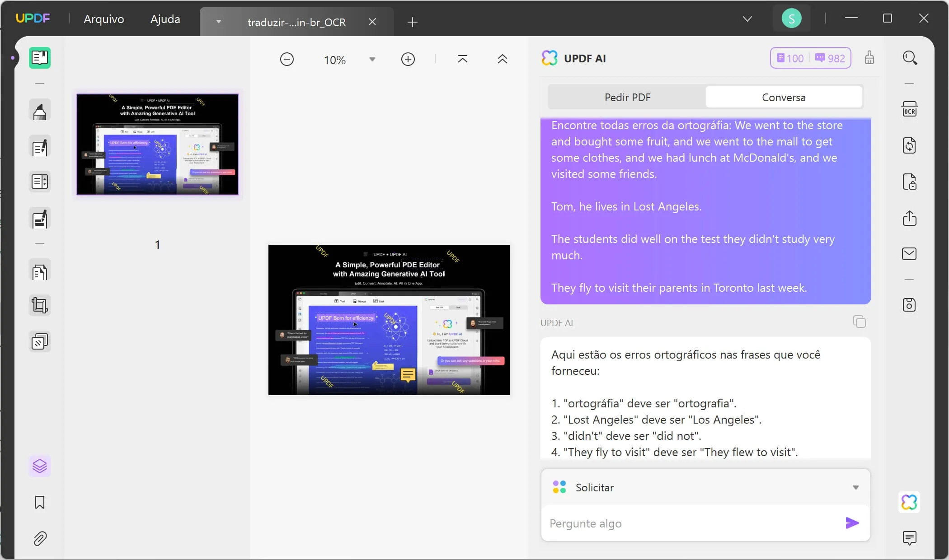Expand the Solicitar prompt dropdown

[x=855, y=487]
